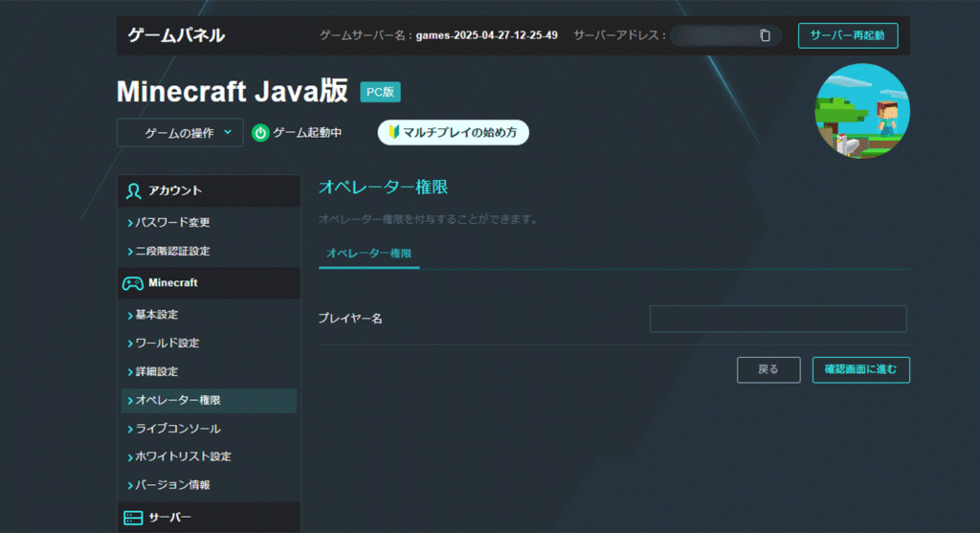The width and height of the screenshot is (980, 533).
Task: Click the オペレーター権限 page heading
Action: 383,187
